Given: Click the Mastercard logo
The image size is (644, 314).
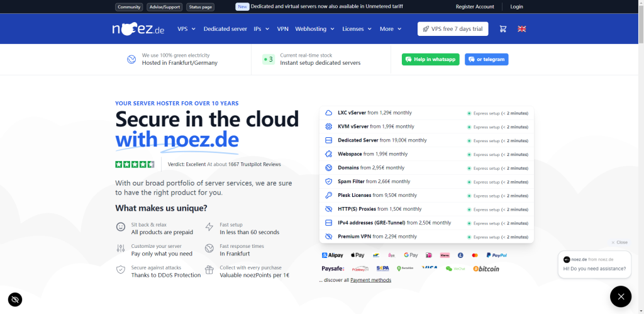Looking at the screenshot, I should point(475,255).
